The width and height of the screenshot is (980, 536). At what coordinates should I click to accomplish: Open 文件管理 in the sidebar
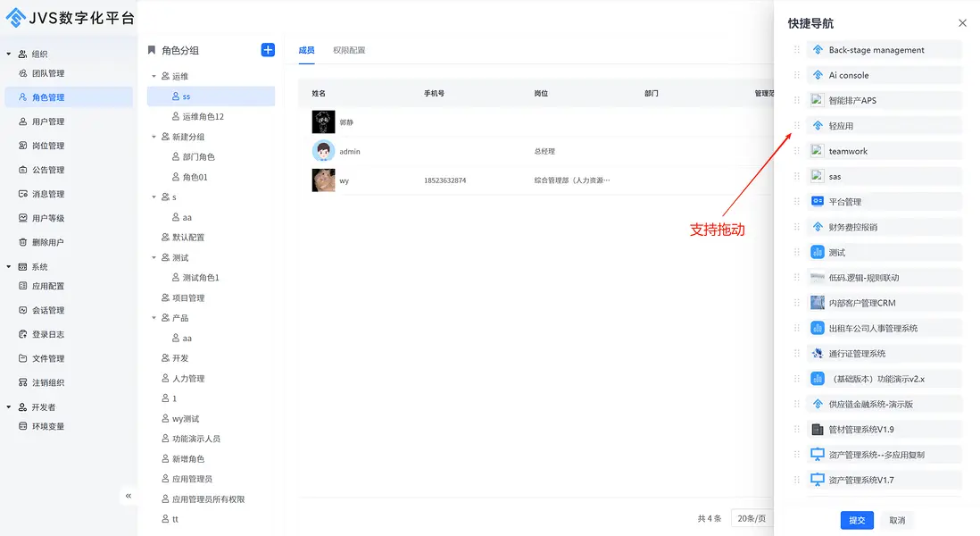[69, 358]
